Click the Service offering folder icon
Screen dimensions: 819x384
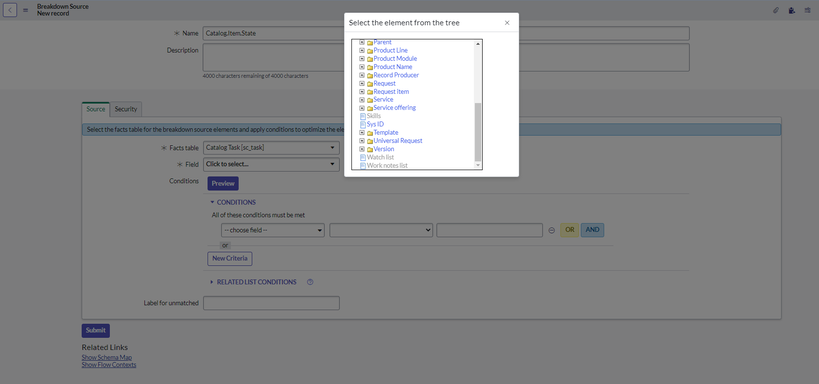tap(369, 108)
